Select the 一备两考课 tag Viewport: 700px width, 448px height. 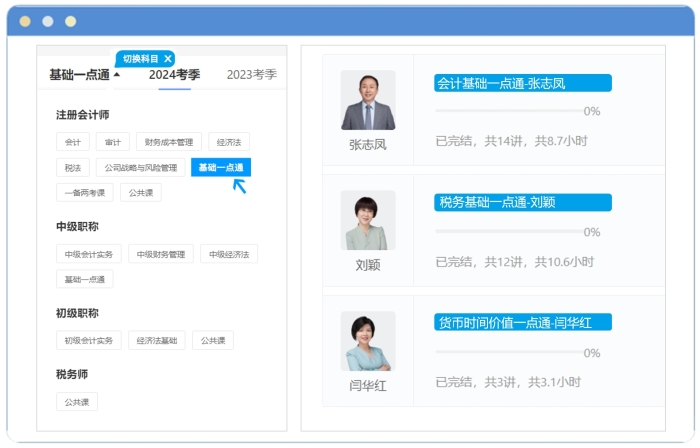(x=84, y=193)
